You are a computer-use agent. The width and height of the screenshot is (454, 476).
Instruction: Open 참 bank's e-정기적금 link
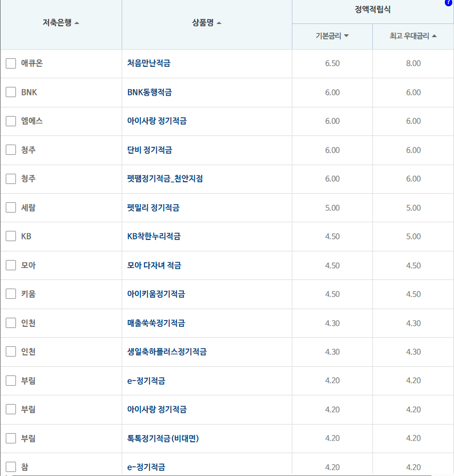tap(146, 467)
